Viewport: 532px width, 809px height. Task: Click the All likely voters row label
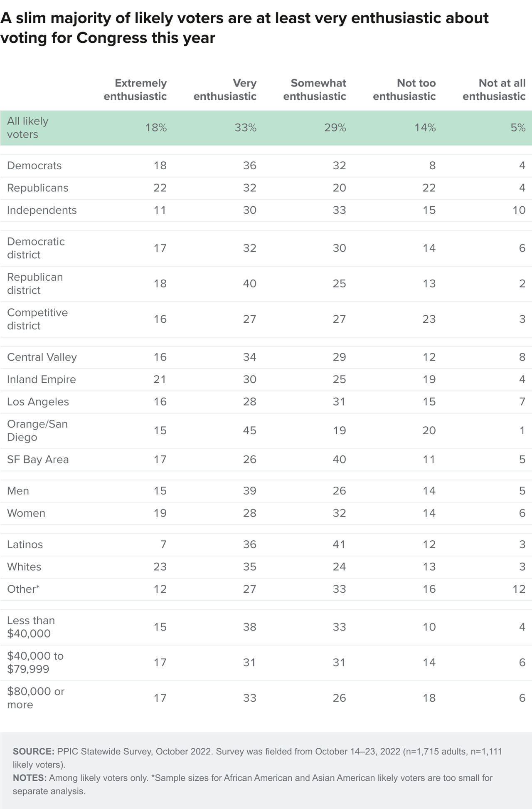[x=28, y=128]
